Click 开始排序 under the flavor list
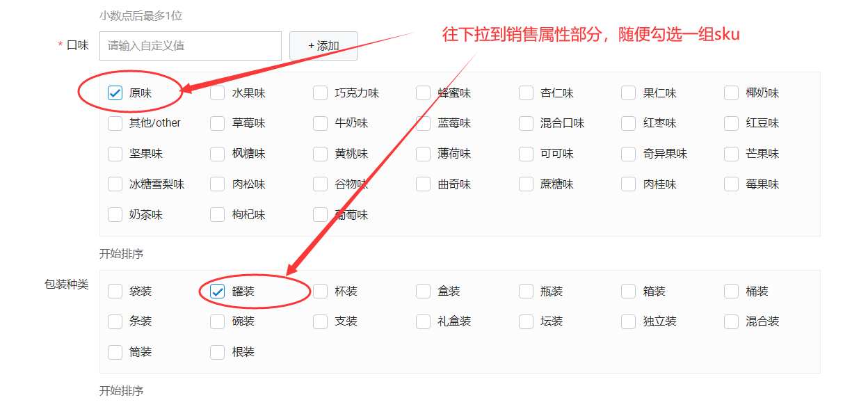This screenshot has height=407, width=868. click(122, 254)
